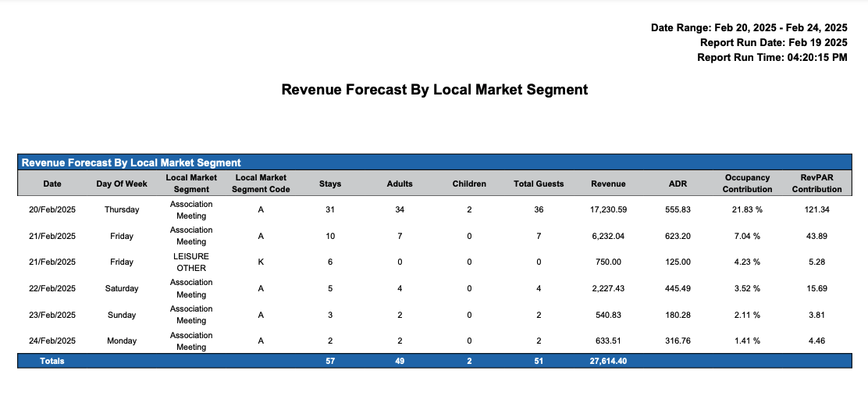Select the Revenue column header
Image resolution: width=868 pixels, height=410 pixels.
[x=608, y=184]
